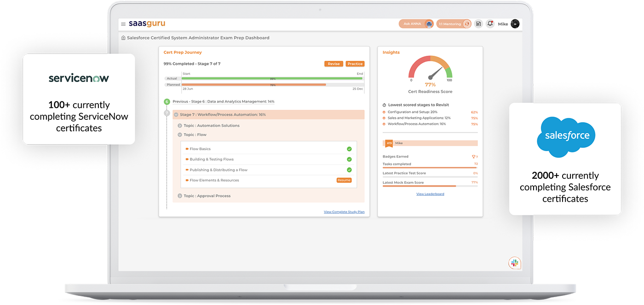Click the grey stage 7 circle marker
The width and height of the screenshot is (644, 305).
point(167,113)
